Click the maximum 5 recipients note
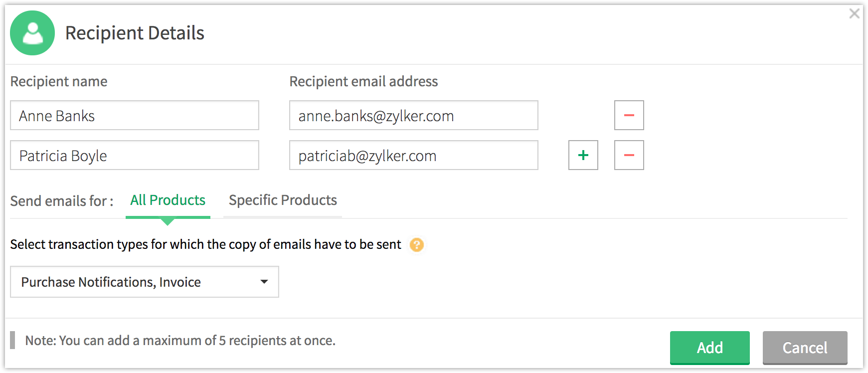The image size is (868, 373). pos(180,341)
